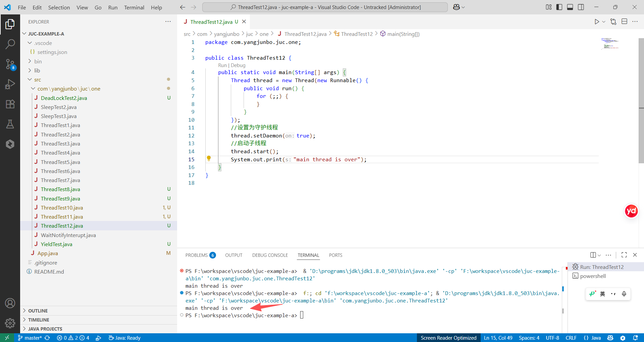Switch to the DEBUG CONSOLE tab
Image resolution: width=644 pixels, height=342 pixels.
click(270, 255)
